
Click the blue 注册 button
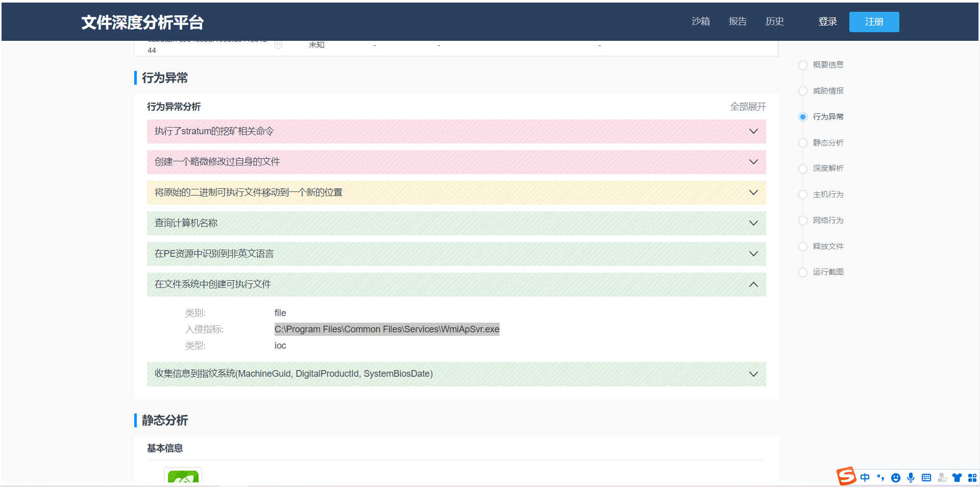tap(874, 22)
